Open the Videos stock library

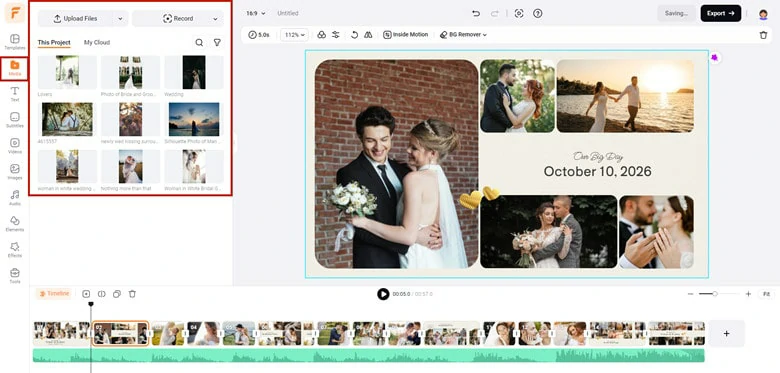pos(14,146)
